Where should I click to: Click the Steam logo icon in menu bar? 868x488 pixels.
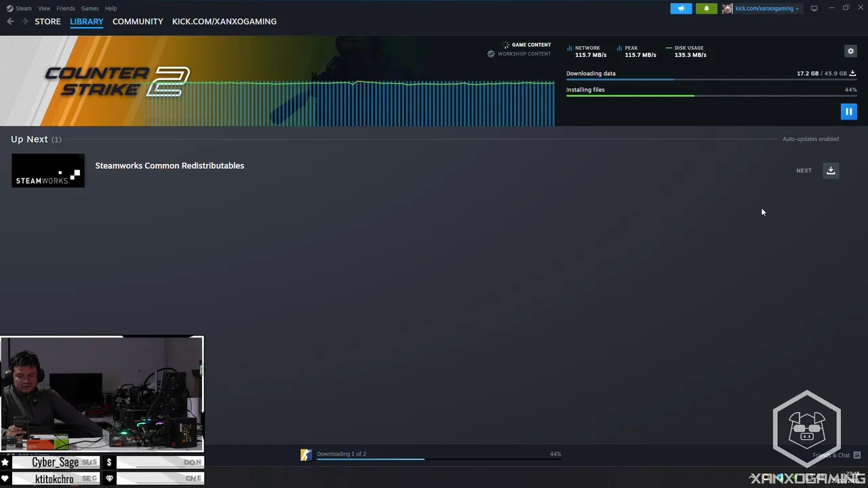tap(9, 8)
